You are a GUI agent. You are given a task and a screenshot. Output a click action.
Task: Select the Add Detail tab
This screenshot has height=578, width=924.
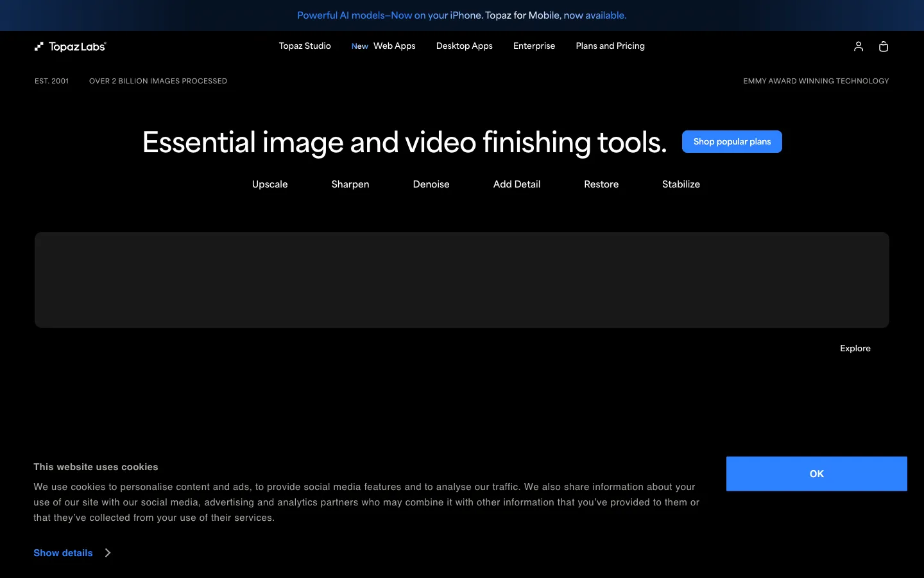click(517, 184)
